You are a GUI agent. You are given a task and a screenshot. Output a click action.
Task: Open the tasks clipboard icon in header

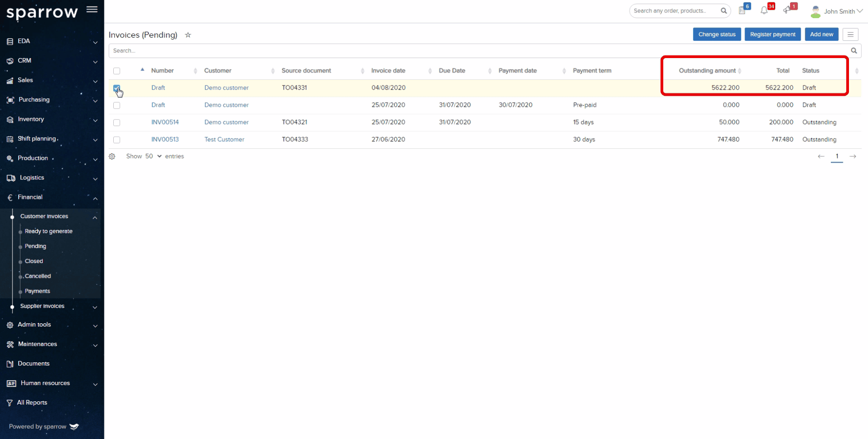[742, 11]
